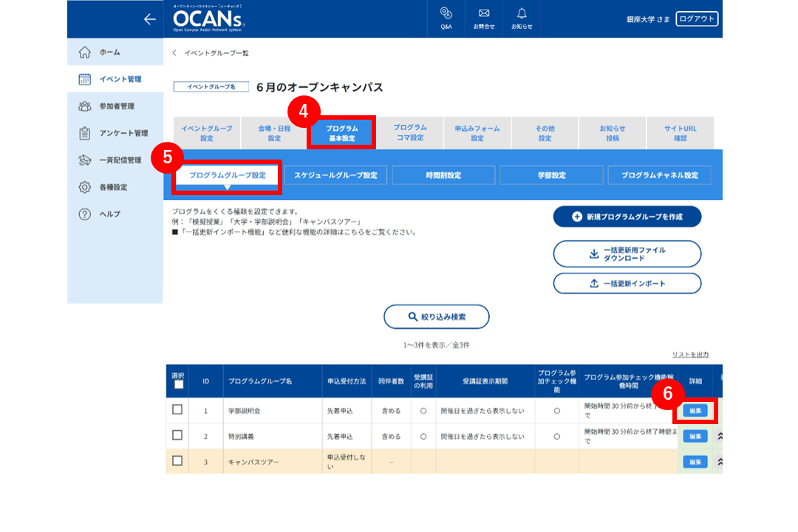
Task: Click the キャンパスツアー program group name
Action: 253,462
